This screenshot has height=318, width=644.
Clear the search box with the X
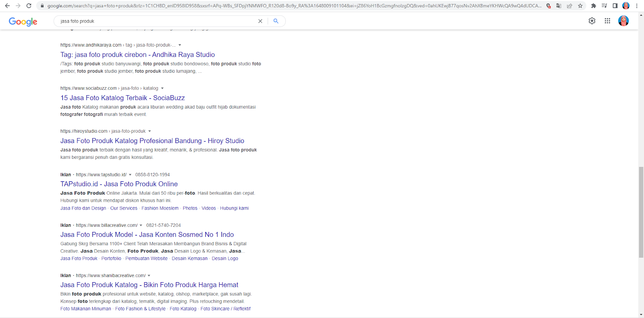click(260, 21)
